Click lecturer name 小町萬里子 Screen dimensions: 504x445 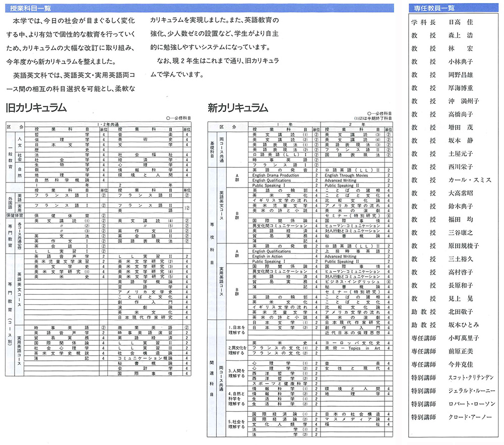coord(464,338)
